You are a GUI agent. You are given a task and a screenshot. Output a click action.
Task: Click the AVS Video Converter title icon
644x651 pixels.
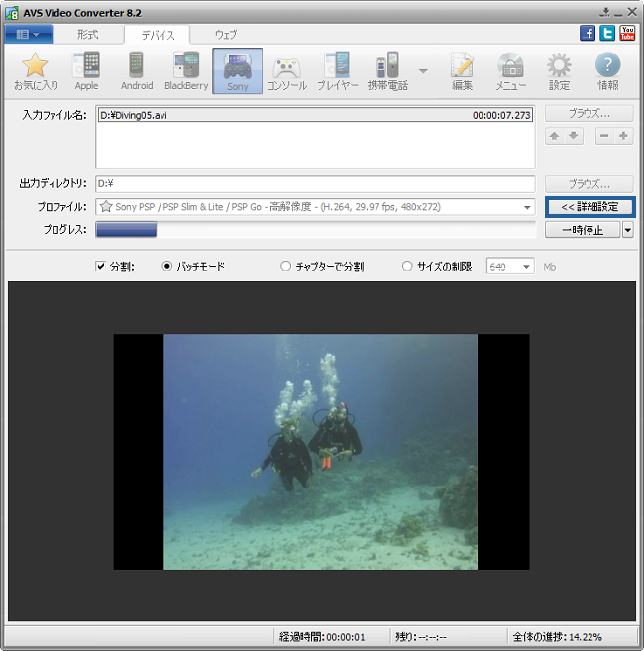pyautogui.click(x=12, y=13)
